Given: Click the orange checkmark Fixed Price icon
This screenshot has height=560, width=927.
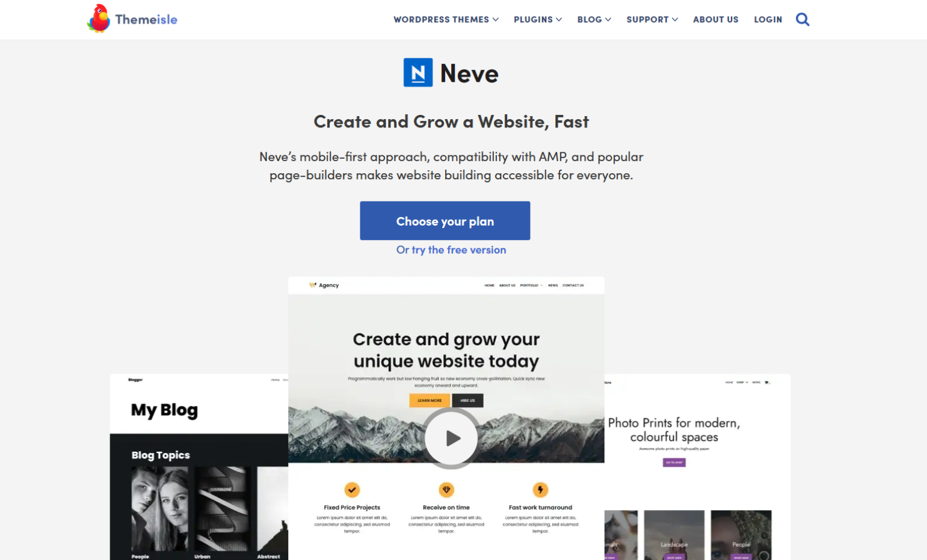Looking at the screenshot, I should pos(352,490).
